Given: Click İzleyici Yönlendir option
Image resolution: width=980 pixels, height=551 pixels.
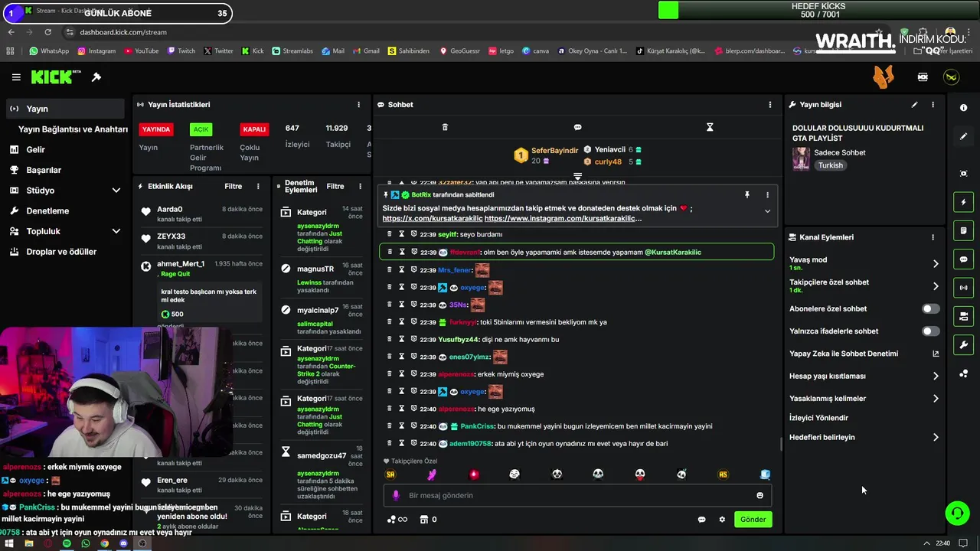Looking at the screenshot, I should click(818, 418).
